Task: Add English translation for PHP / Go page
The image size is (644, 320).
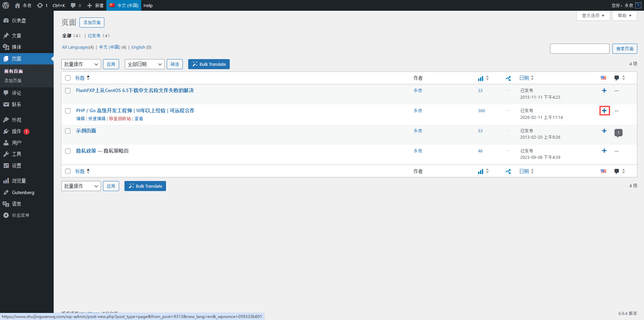Action: [x=604, y=111]
